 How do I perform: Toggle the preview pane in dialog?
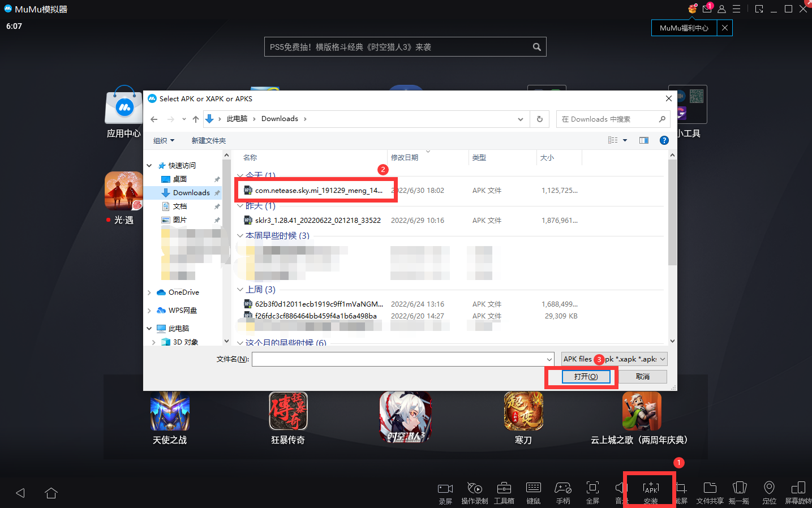(644, 140)
